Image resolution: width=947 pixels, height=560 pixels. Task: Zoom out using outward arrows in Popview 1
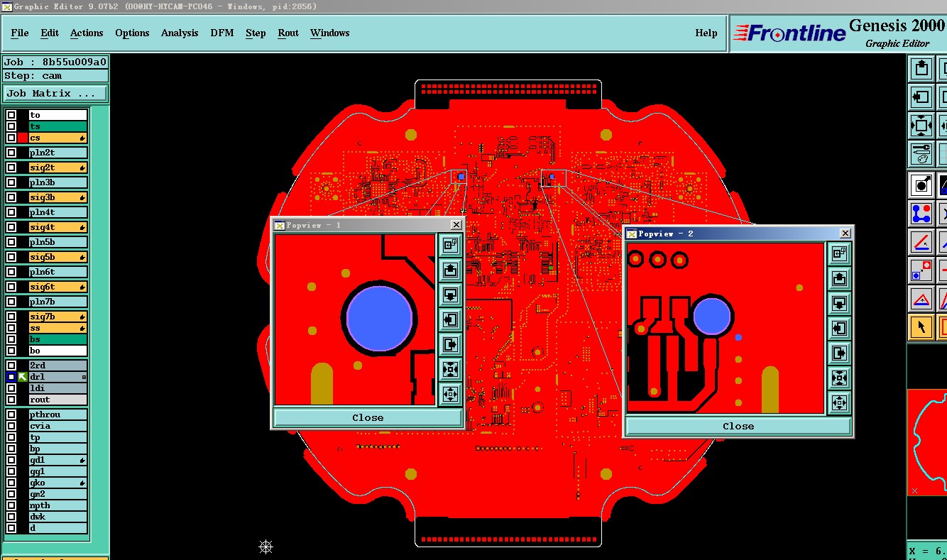pos(450,395)
